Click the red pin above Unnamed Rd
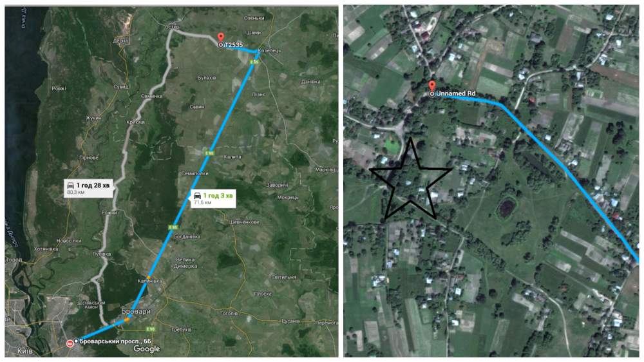The height and width of the screenshot is (362, 644). [x=431, y=86]
